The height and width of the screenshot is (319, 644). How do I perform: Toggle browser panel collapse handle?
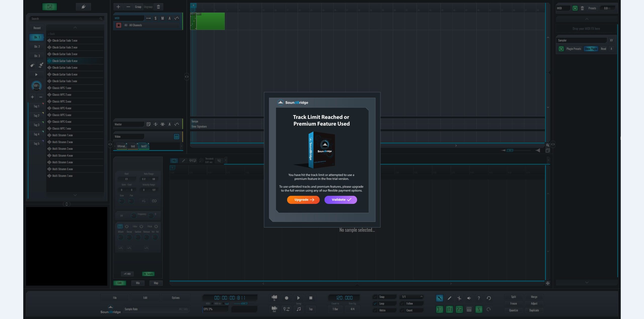click(110, 144)
